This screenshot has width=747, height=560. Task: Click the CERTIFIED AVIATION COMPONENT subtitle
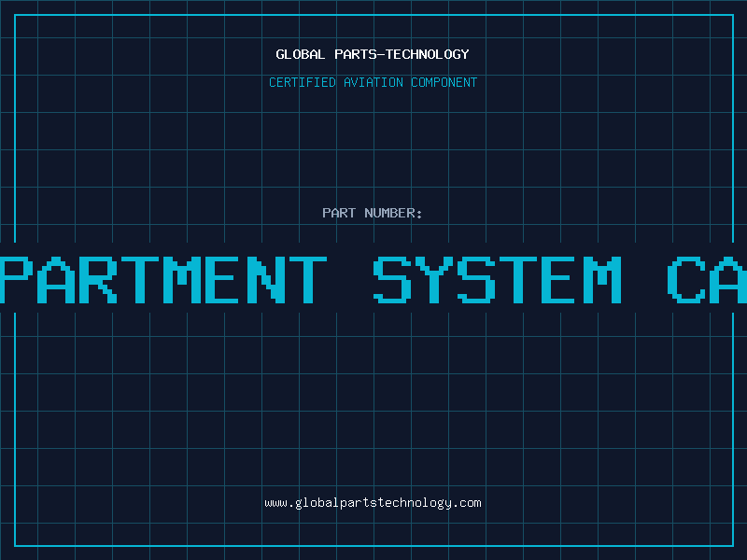[x=373, y=82]
